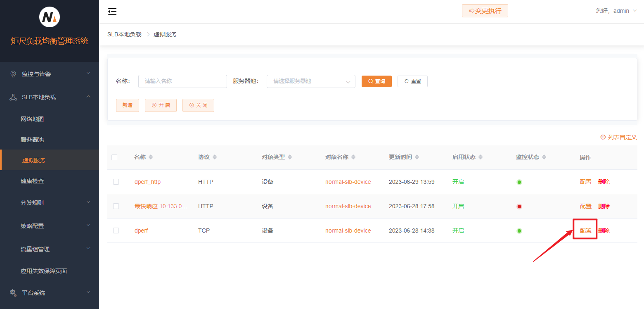This screenshot has width=644, height=309.
Task: Click the red monitoring status dot
Action: (519, 207)
